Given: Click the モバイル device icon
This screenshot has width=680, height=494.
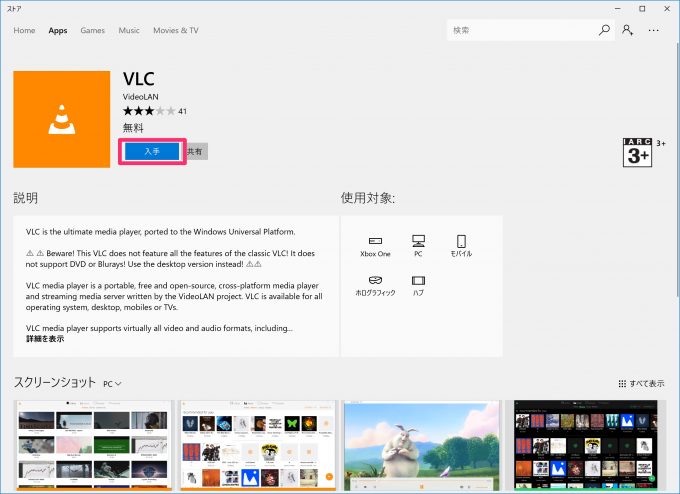Looking at the screenshot, I should 461,241.
